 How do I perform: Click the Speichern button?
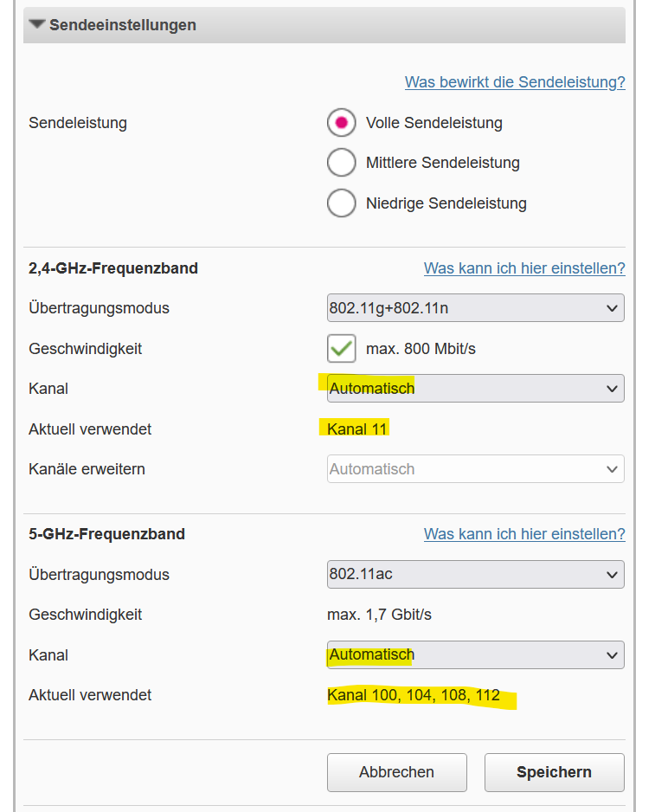[x=554, y=772]
